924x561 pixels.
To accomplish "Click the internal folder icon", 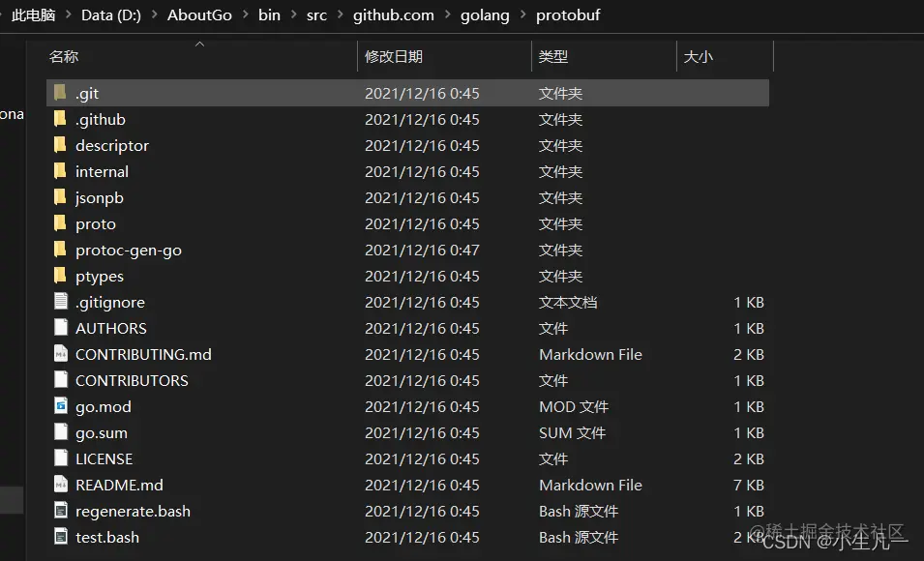I will pyautogui.click(x=60, y=171).
